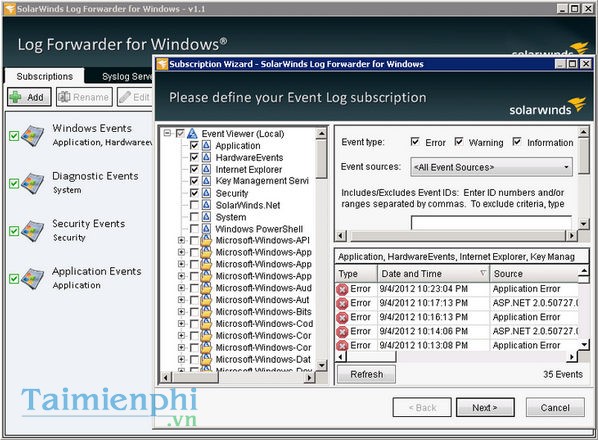Expand the Microsoft-Windows-API node
This screenshot has width=598, height=440.
click(x=182, y=240)
